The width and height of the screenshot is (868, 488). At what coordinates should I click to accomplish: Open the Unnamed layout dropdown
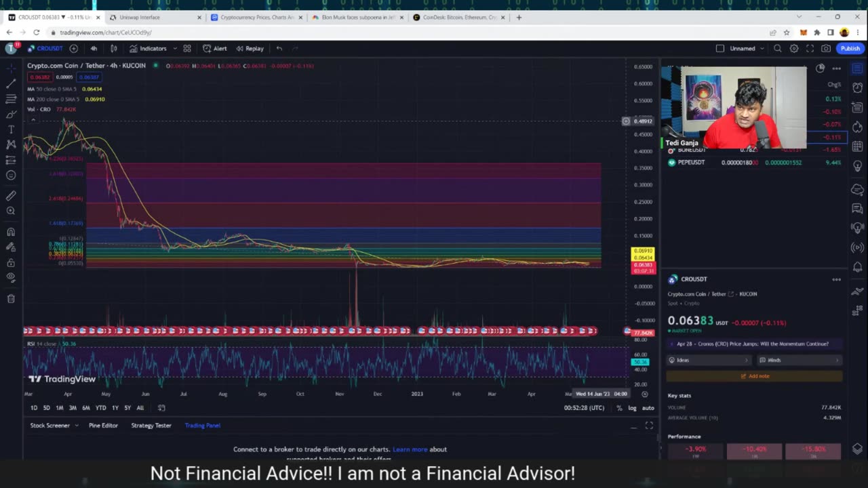746,48
